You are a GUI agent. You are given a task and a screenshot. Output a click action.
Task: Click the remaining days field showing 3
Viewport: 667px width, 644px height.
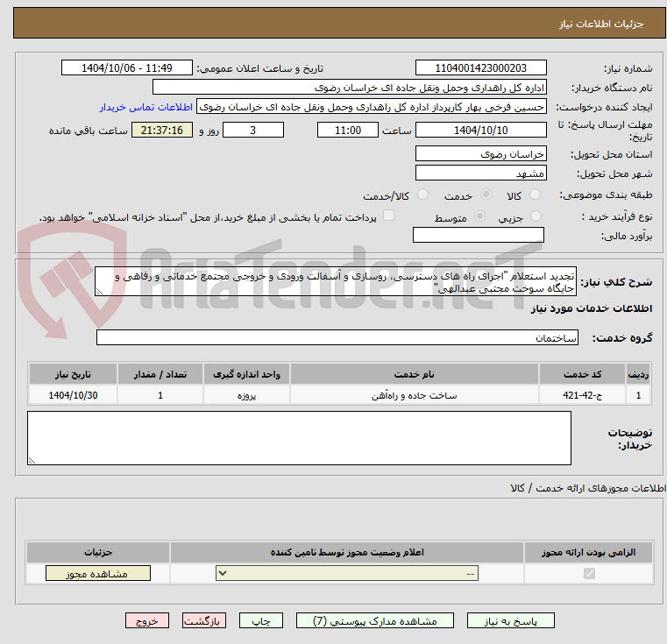[x=253, y=130]
